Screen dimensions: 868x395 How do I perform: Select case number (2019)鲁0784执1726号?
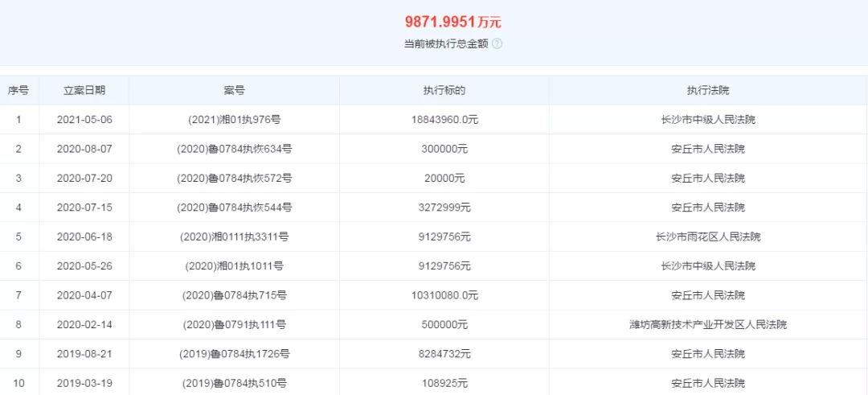click(x=234, y=354)
